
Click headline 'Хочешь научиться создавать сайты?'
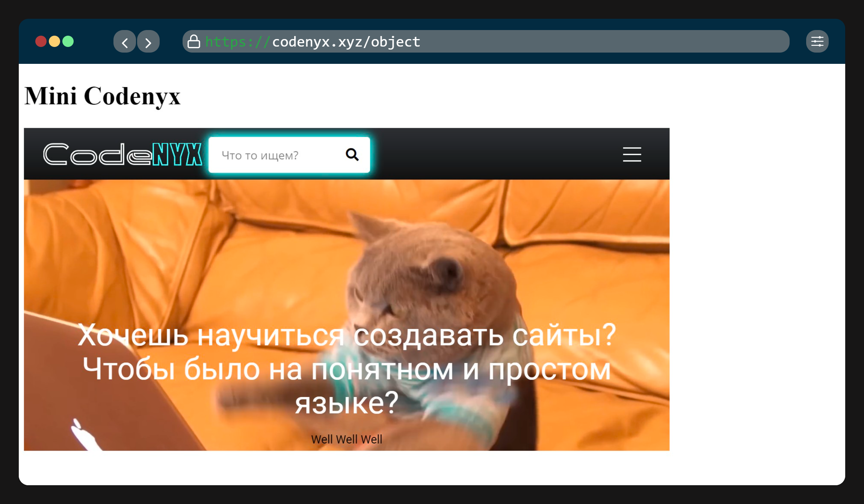[x=346, y=335]
